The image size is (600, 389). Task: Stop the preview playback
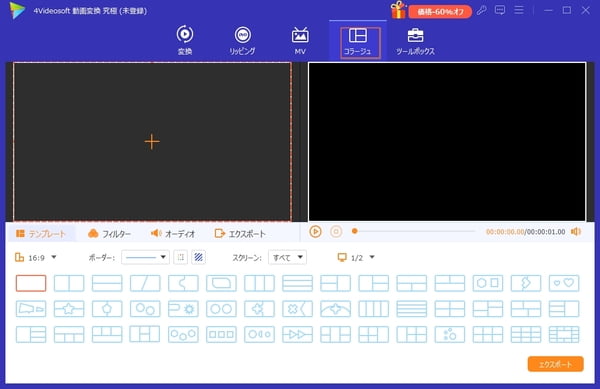336,231
